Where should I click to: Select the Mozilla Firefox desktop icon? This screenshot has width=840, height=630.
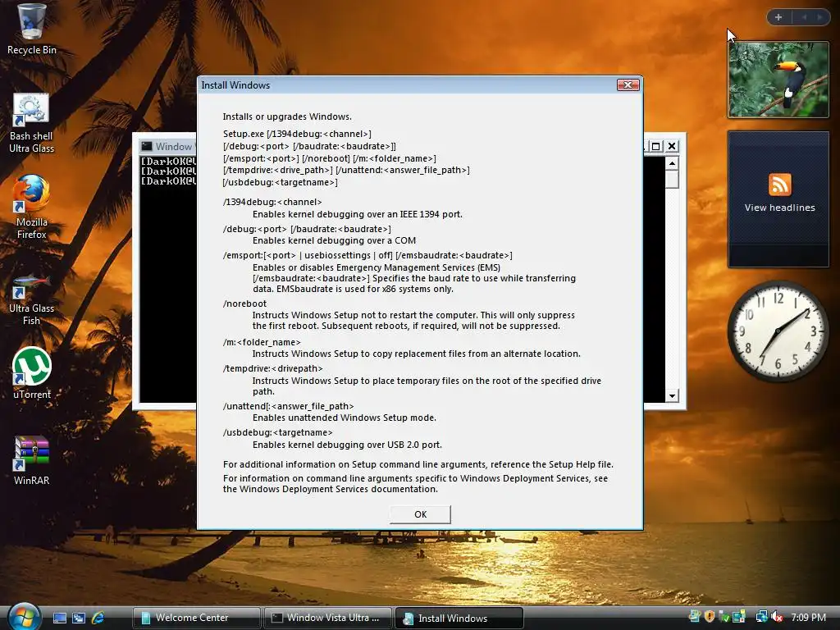[x=31, y=208]
